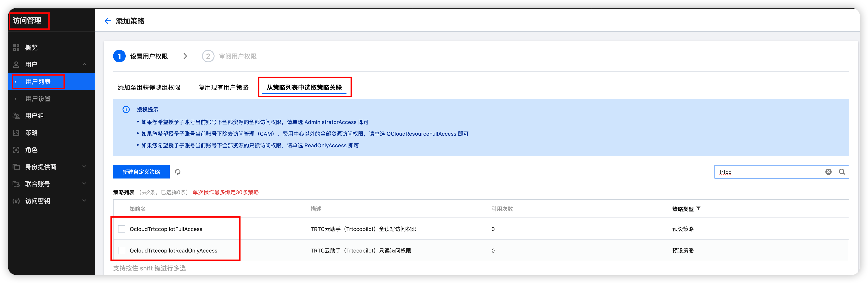
Task: Go to 角色 in sidebar
Action: click(x=31, y=150)
